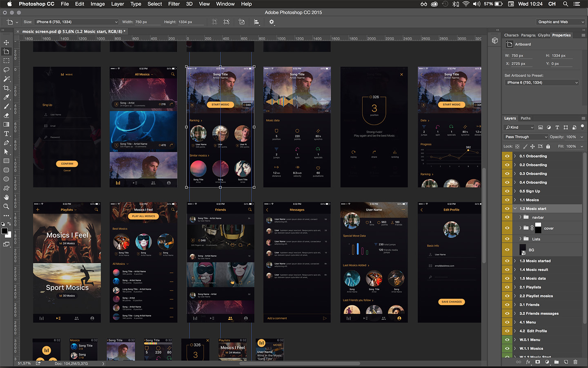Viewport: 588px width, 368px height.
Task: Open the Graphic and Web workspace dropdown
Action: [x=560, y=22]
